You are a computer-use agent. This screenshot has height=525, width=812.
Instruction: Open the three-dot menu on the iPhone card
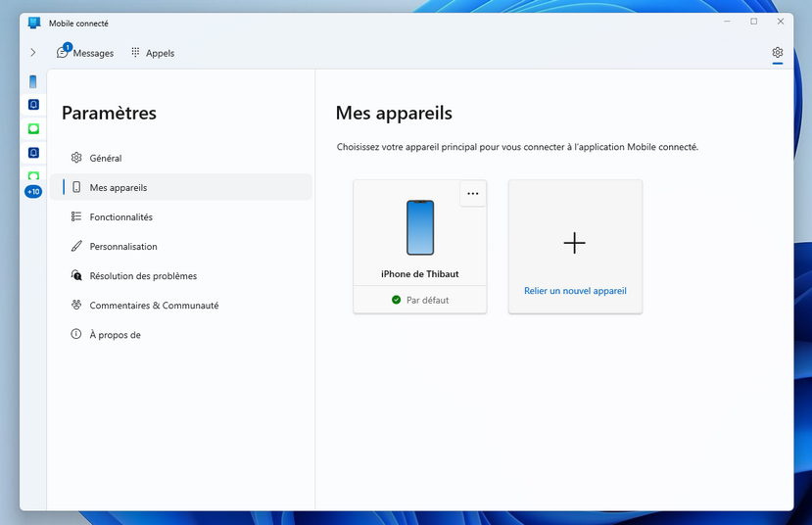click(473, 194)
